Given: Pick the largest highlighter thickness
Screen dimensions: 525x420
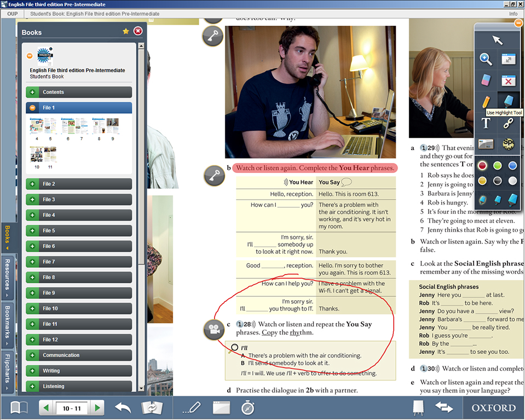Looking at the screenshot, I should point(512,200).
